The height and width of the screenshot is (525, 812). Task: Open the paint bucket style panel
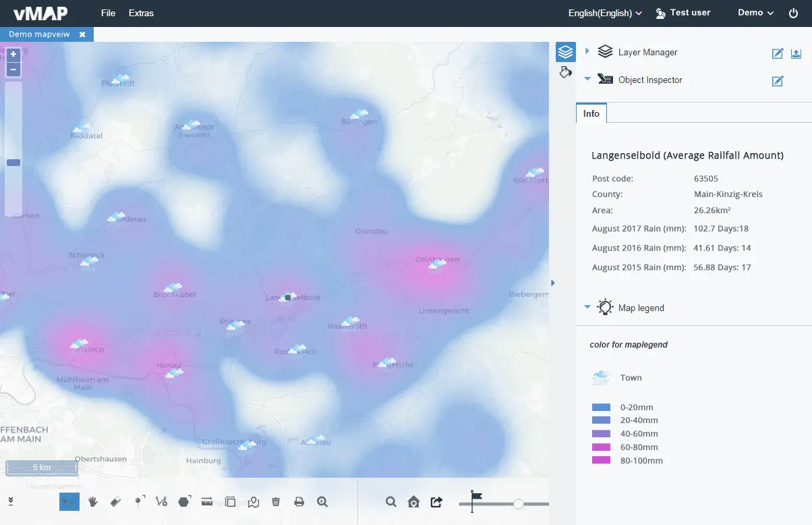(x=565, y=72)
